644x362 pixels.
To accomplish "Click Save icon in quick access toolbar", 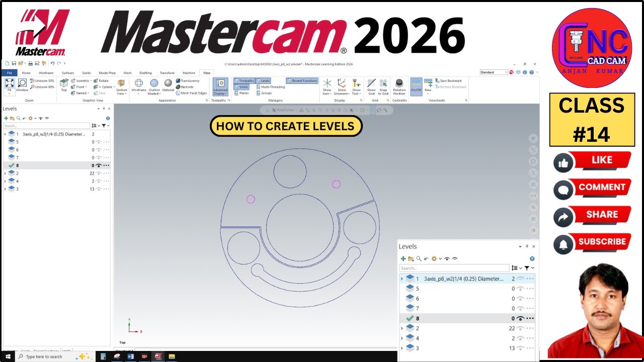I will pos(14,63).
